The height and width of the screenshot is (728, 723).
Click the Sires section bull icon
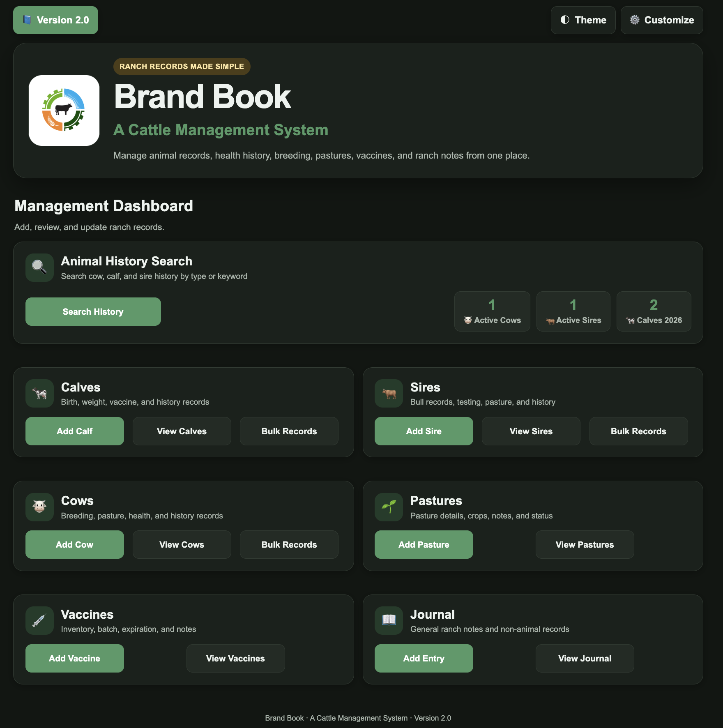click(x=389, y=393)
